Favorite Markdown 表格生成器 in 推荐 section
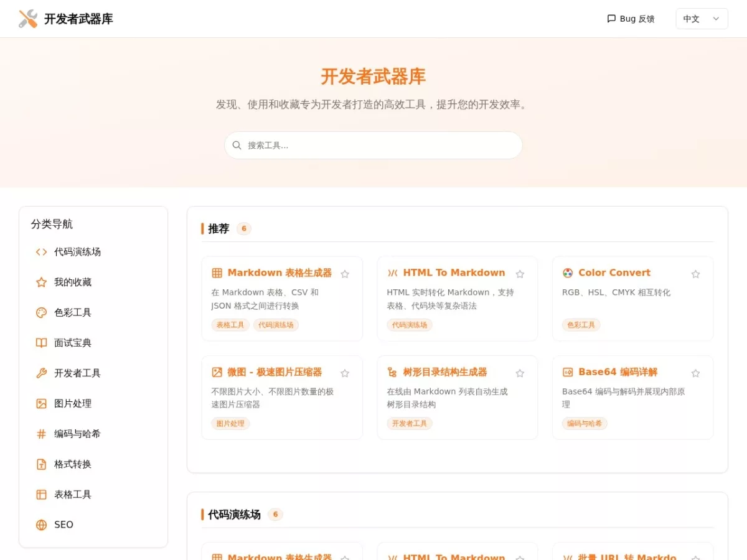Screen dimensions: 747x560 tap(345, 274)
